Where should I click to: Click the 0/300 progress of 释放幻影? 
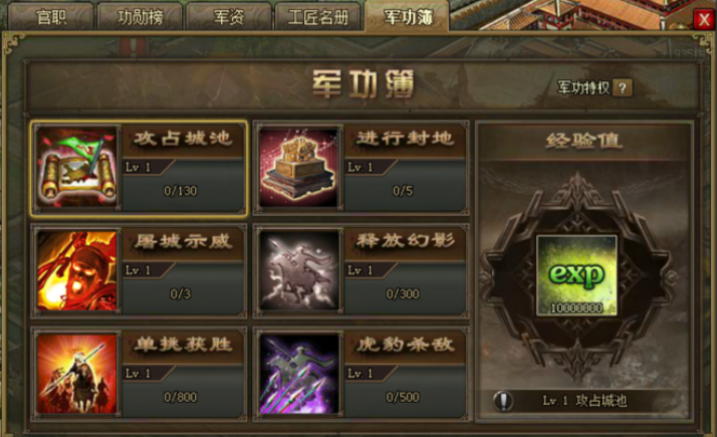(403, 293)
